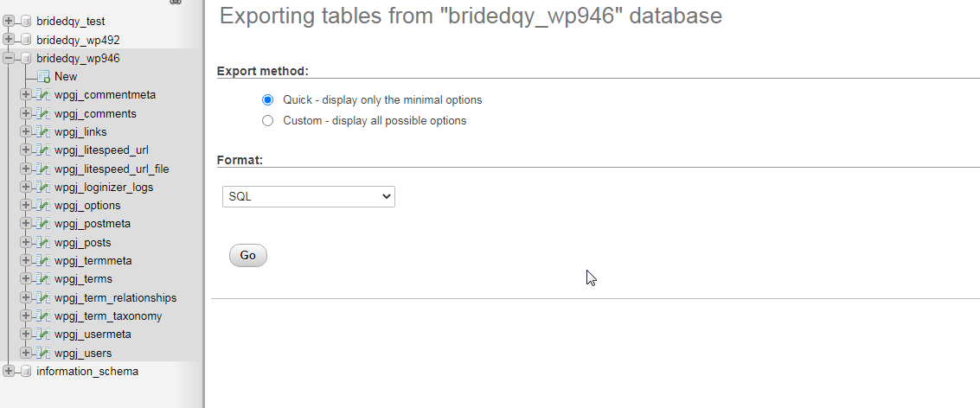Click the bridedqy_test database icon
Screen dimensions: 980x408
[26, 21]
